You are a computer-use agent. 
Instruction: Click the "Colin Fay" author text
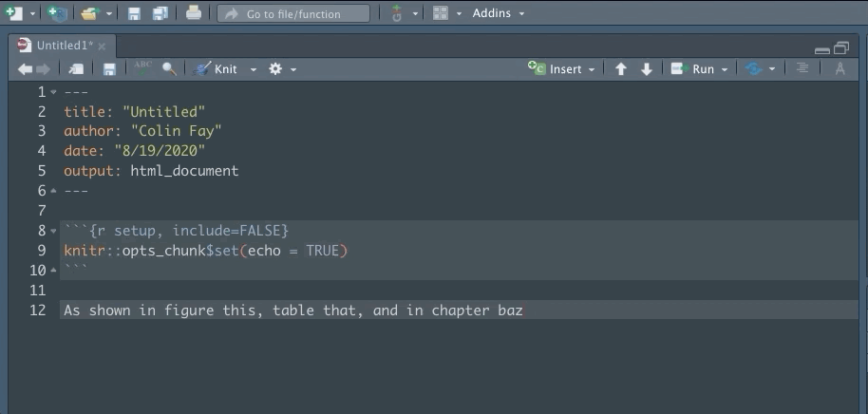(x=176, y=131)
